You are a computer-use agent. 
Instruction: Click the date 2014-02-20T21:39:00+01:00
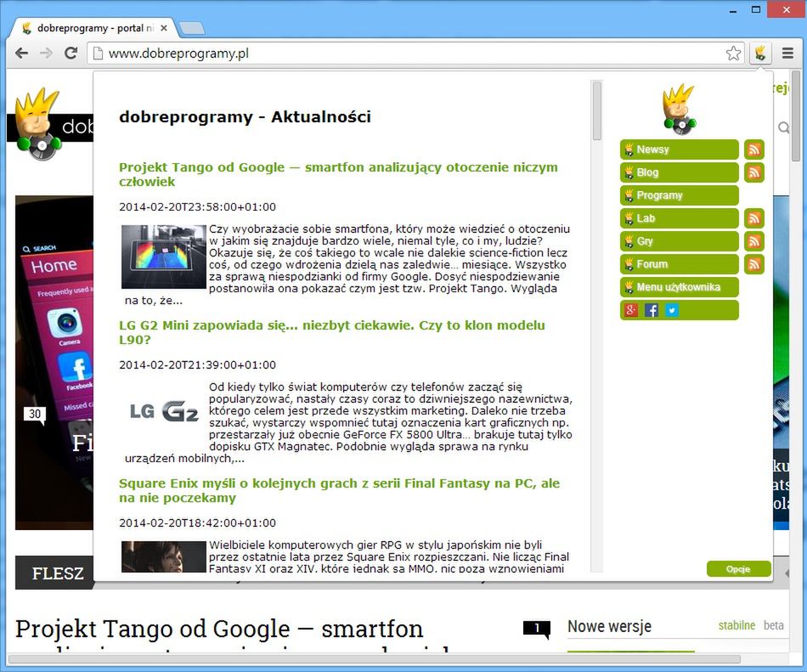pos(198,364)
